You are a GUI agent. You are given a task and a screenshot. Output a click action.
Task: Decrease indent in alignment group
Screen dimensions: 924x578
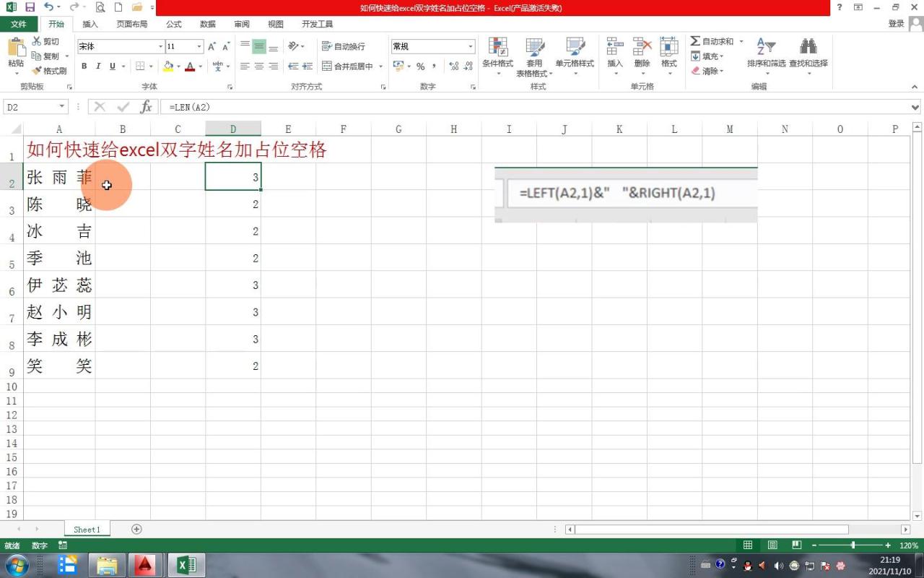point(293,66)
